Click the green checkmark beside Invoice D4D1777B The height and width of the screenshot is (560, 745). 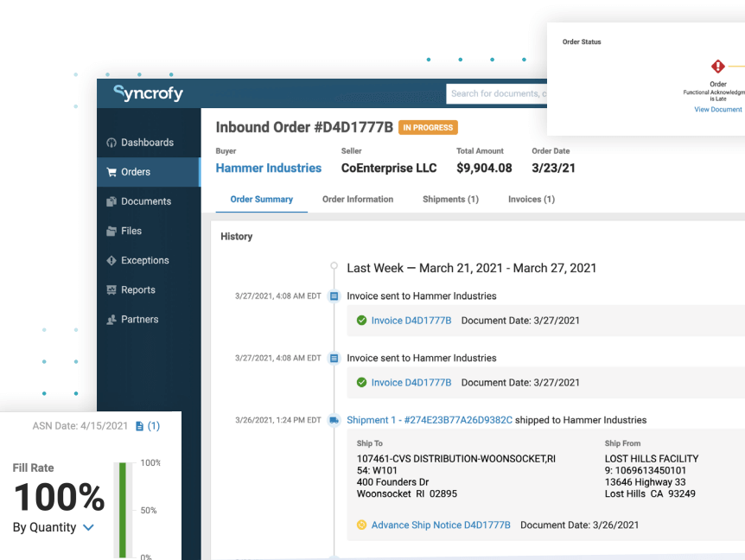(x=363, y=319)
